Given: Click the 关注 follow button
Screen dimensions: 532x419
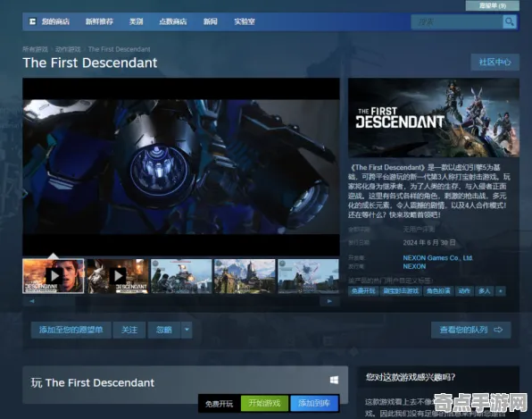Looking at the screenshot, I should (x=129, y=330).
